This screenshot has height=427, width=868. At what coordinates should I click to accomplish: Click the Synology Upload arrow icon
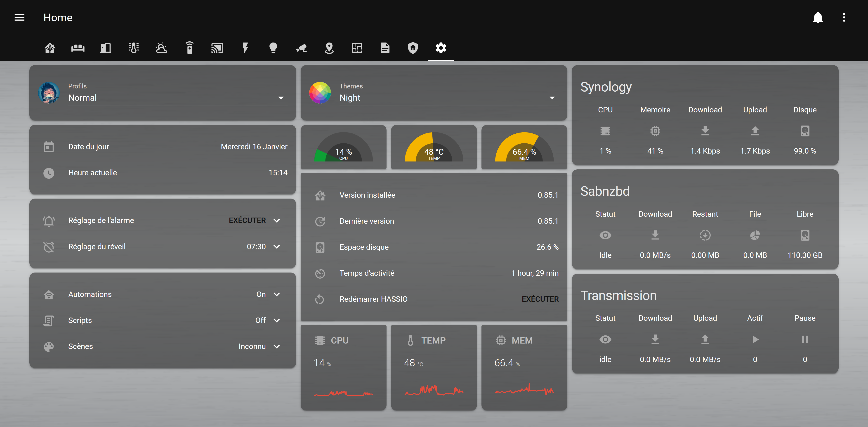pyautogui.click(x=755, y=131)
